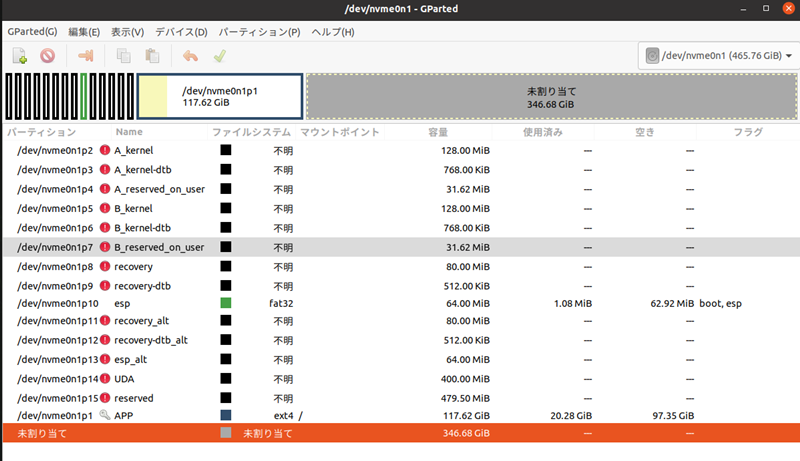Click 20.28 GiB used value for APP
The image size is (800, 461).
point(571,416)
